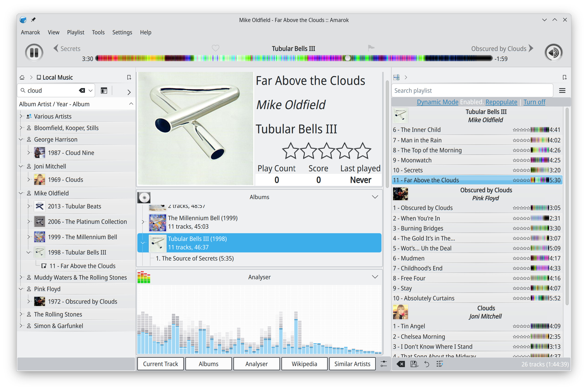This screenshot has height=391, width=588.
Task: Toggle the Analyser applet button
Action: pyautogui.click(x=257, y=364)
